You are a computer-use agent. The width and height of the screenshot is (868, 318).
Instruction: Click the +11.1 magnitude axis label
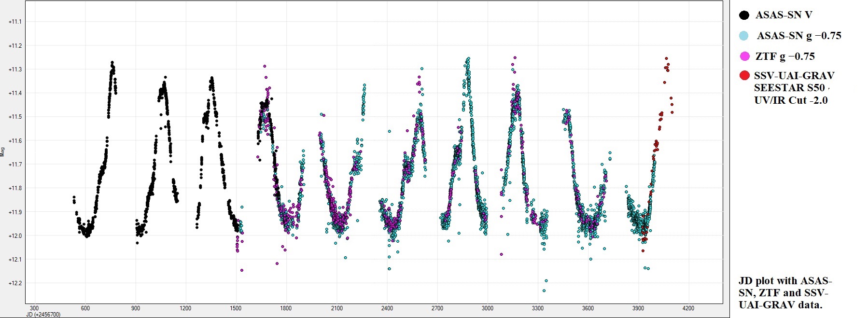pos(15,22)
